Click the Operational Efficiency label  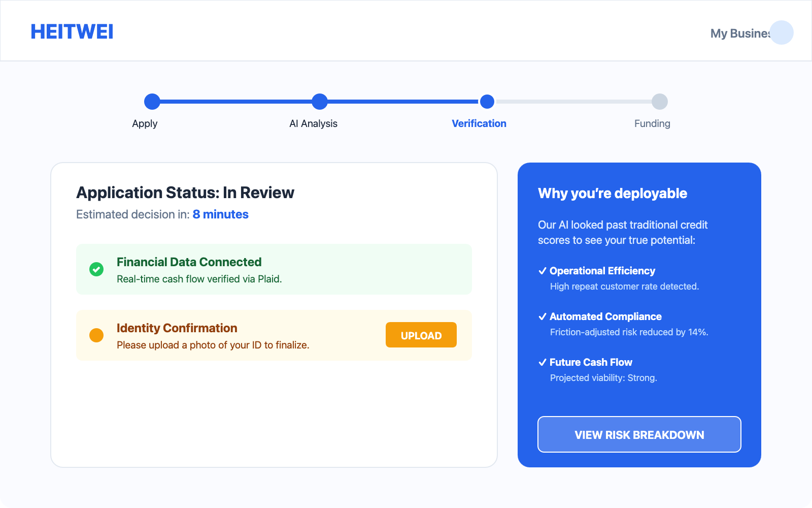[x=602, y=271]
